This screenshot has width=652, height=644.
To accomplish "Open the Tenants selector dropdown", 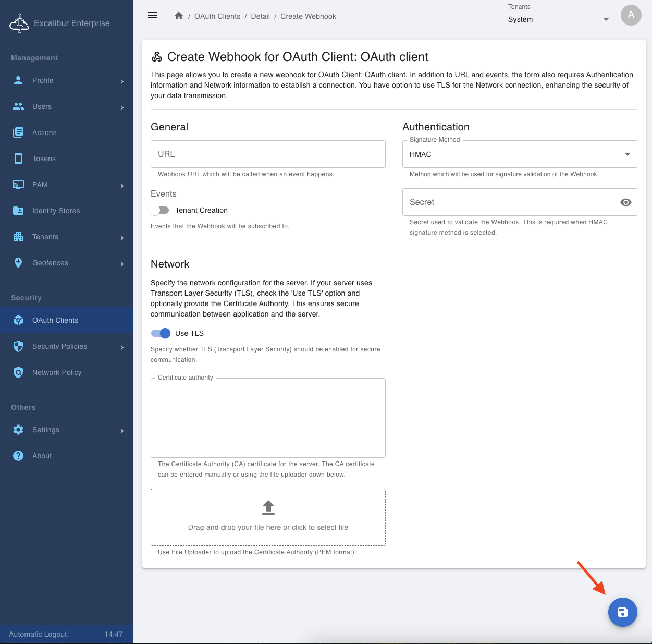I will 559,20.
